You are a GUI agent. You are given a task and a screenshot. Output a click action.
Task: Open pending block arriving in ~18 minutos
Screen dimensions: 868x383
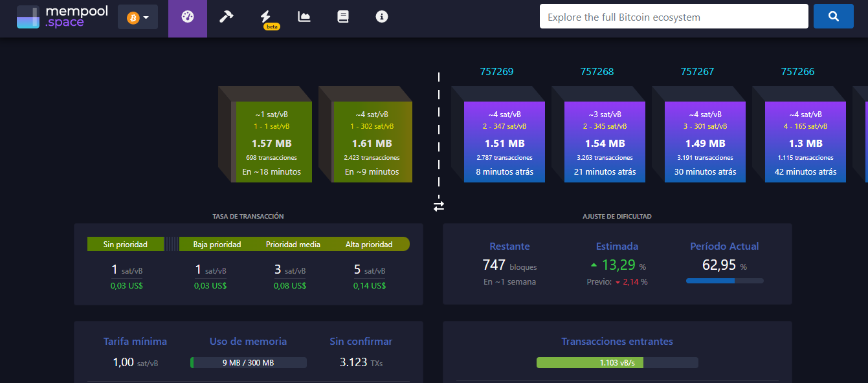tap(272, 142)
